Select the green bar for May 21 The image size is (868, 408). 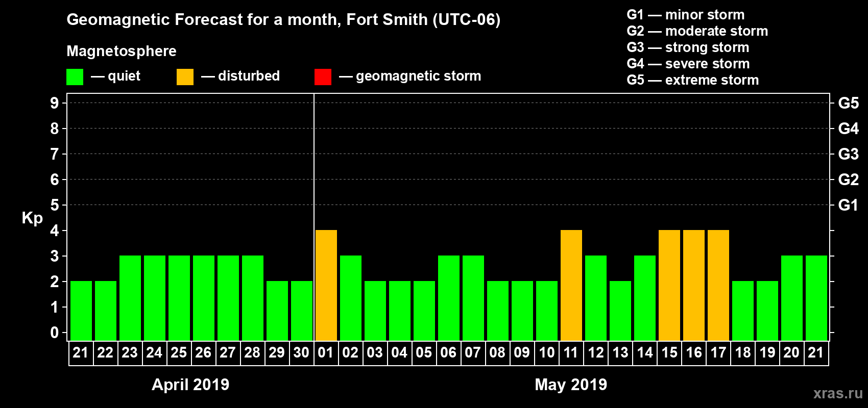816,298
